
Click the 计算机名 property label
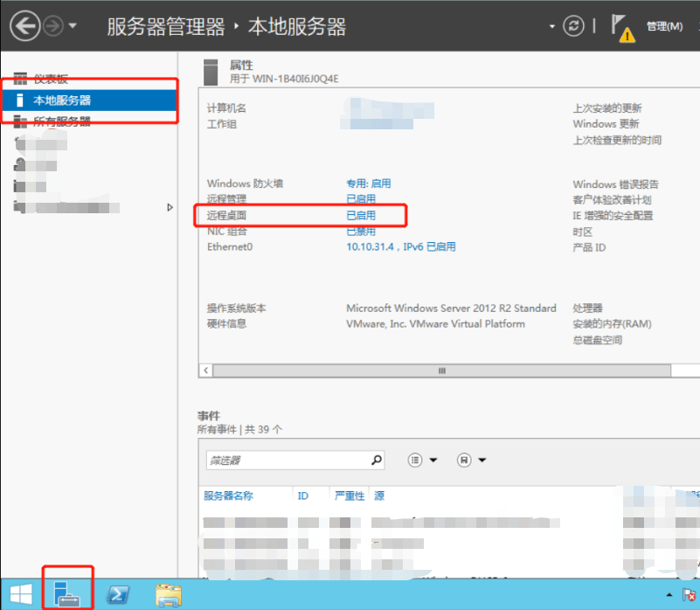pos(226,108)
